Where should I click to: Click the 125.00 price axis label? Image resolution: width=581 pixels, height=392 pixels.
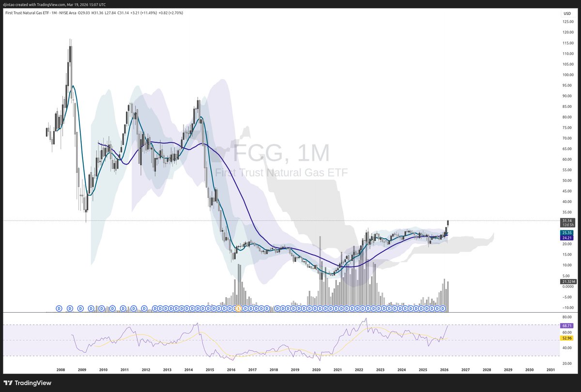pyautogui.click(x=568, y=22)
